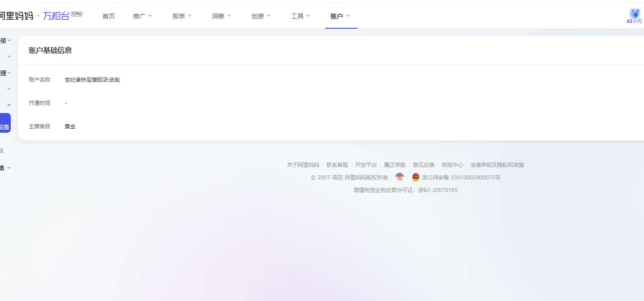Expand the 工具 dropdown menu
Viewport: 644px width, 301px height.
[300, 16]
